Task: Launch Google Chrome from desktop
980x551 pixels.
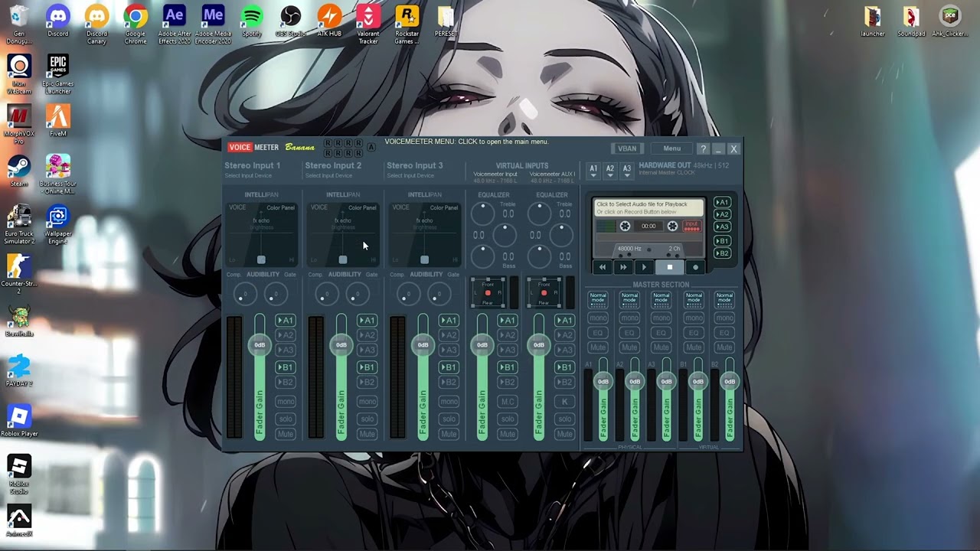Action: pyautogui.click(x=136, y=24)
